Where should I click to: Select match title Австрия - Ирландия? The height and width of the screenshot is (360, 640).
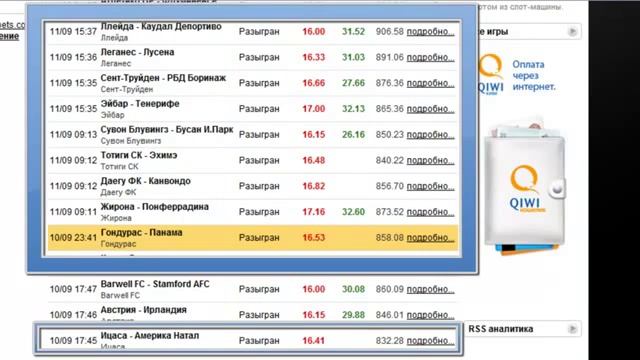[143, 310]
